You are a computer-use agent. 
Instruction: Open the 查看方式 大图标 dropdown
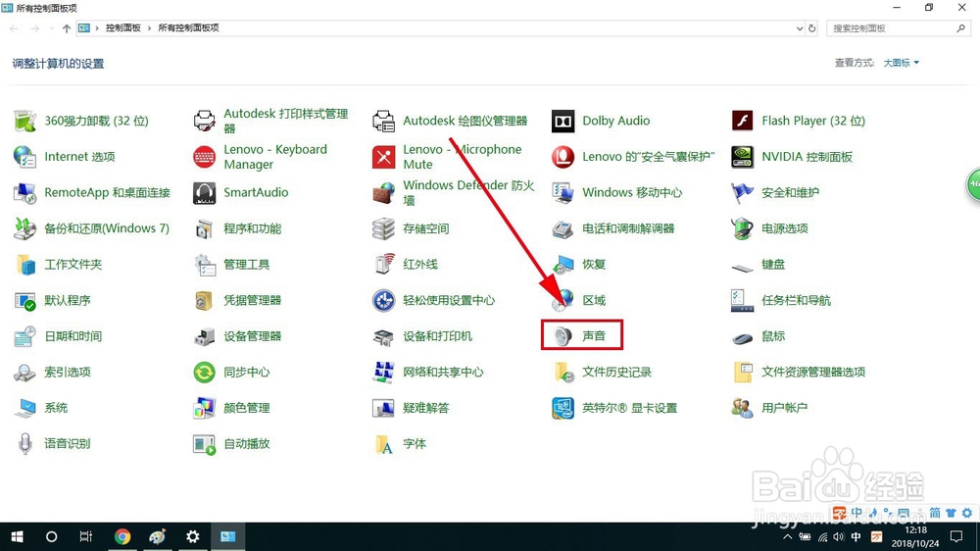tap(901, 63)
